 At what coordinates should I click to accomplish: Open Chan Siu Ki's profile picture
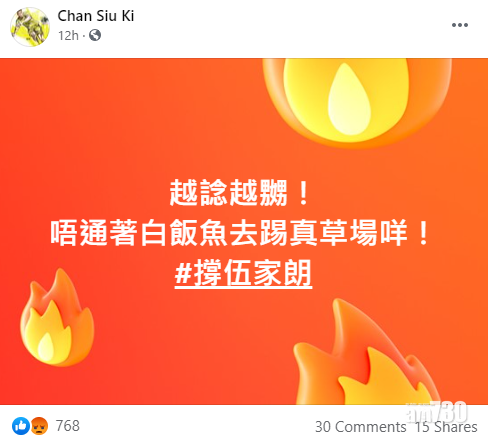coord(30,27)
